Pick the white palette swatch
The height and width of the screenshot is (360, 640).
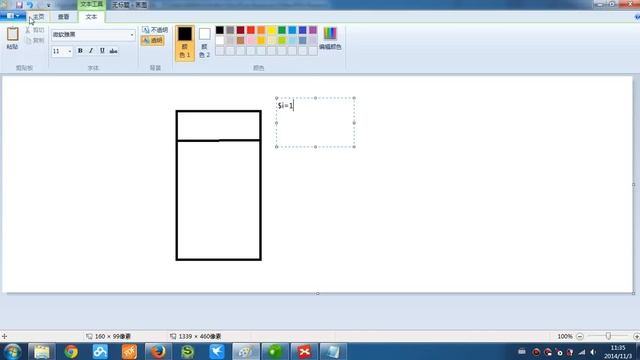pos(220,40)
